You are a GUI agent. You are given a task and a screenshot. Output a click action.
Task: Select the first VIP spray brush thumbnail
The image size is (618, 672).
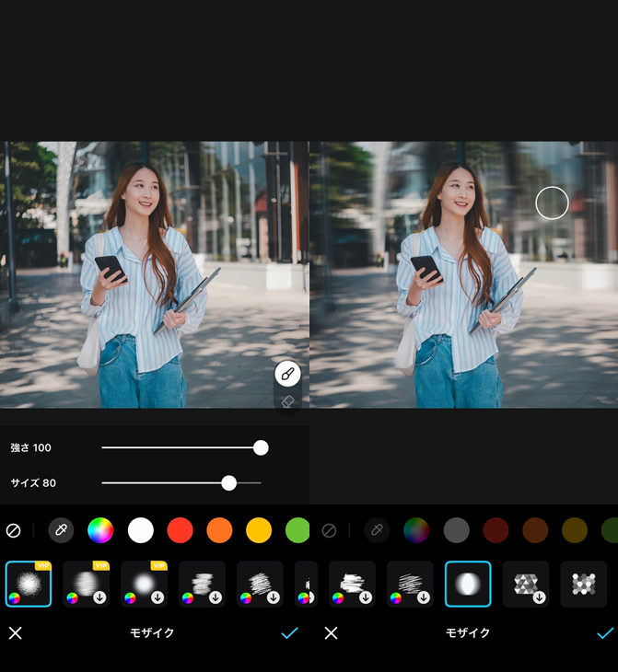tap(29, 584)
